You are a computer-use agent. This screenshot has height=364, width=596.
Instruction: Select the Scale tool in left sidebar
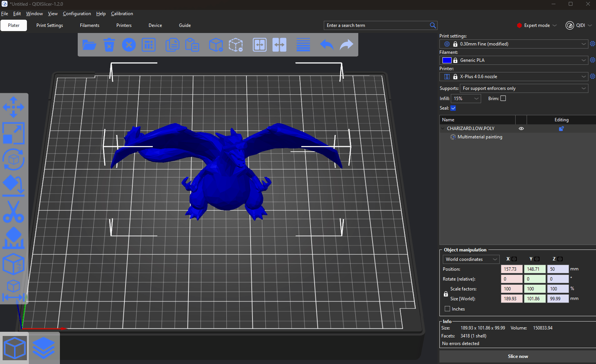(x=14, y=133)
